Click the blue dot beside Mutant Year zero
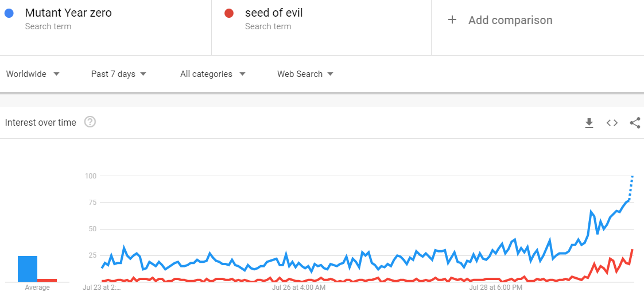The height and width of the screenshot is (303, 644). point(9,13)
